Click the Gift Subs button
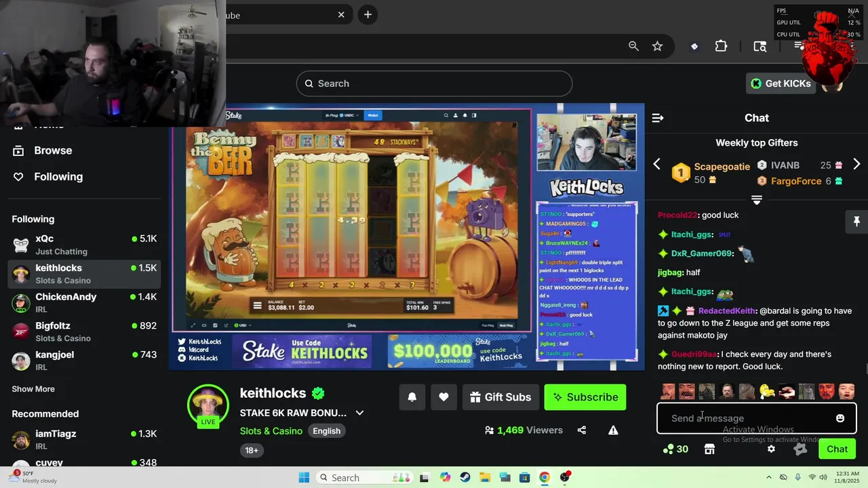Screen dimensions: 868x488 point(501,397)
